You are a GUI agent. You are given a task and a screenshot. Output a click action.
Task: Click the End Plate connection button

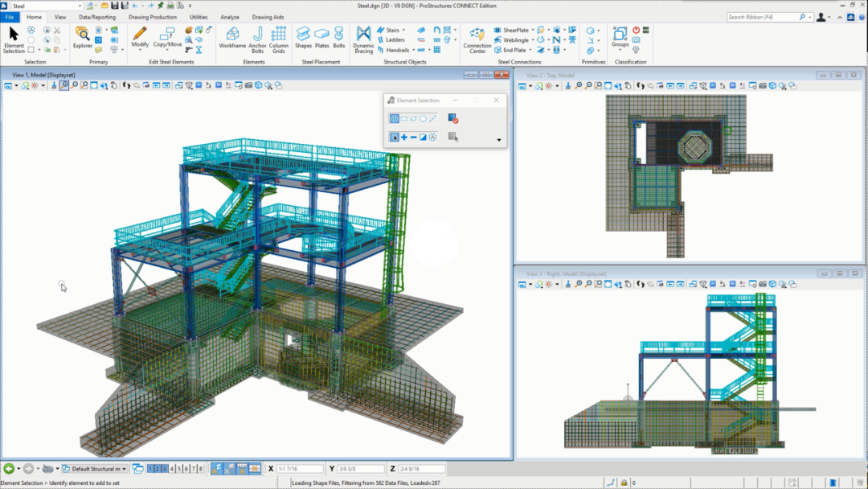pos(510,50)
